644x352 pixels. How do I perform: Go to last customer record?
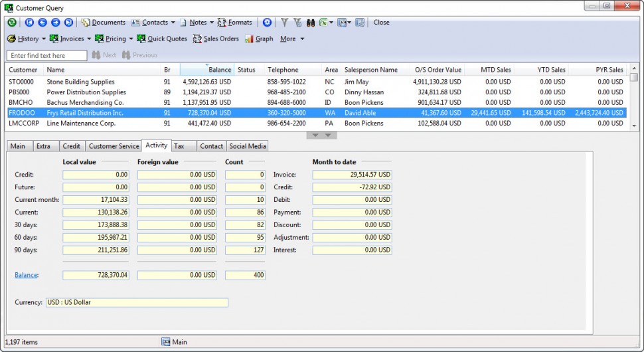click(68, 23)
